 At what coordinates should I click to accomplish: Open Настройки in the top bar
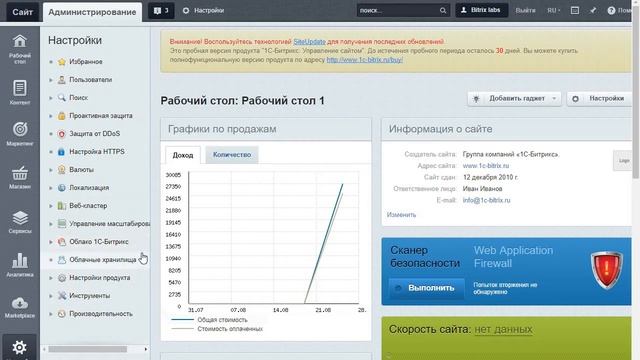pos(203,11)
